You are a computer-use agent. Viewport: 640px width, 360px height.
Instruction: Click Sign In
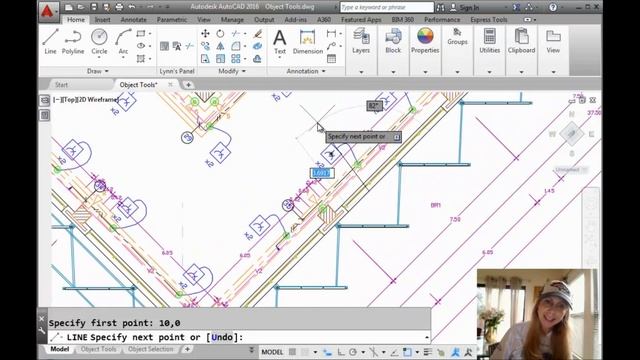(465, 7)
